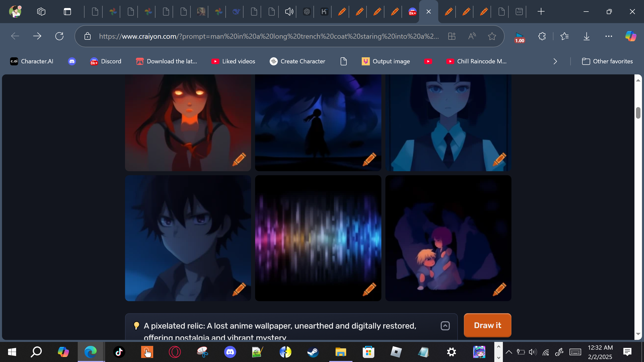
Task: Add page to favorites with star icon
Action: pyautogui.click(x=492, y=36)
